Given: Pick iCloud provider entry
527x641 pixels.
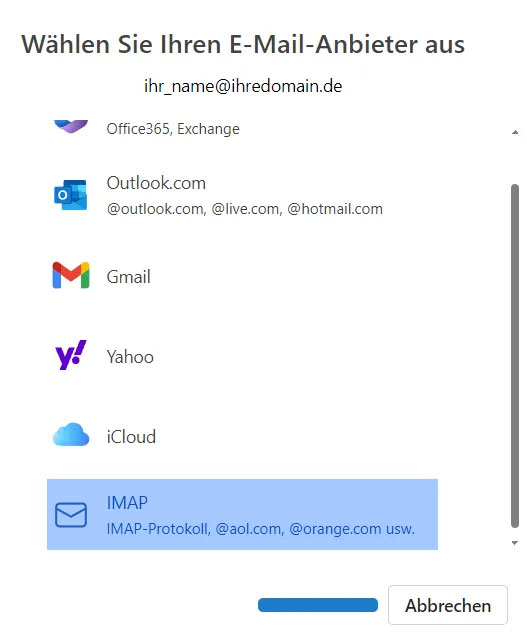Looking at the screenshot, I should click(131, 437).
